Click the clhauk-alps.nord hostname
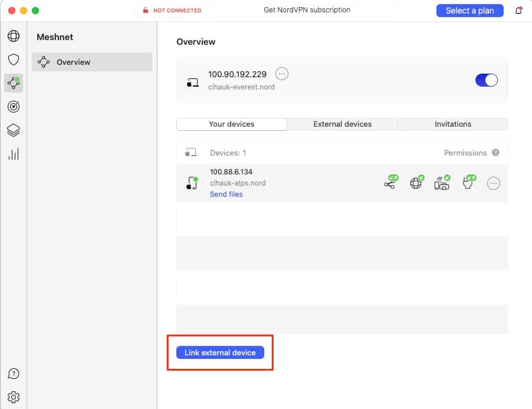 tap(238, 183)
